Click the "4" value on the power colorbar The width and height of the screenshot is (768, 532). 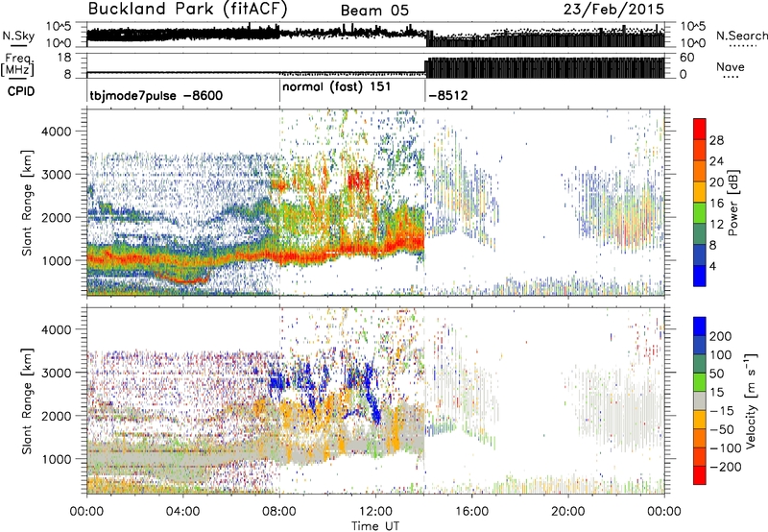click(x=713, y=267)
